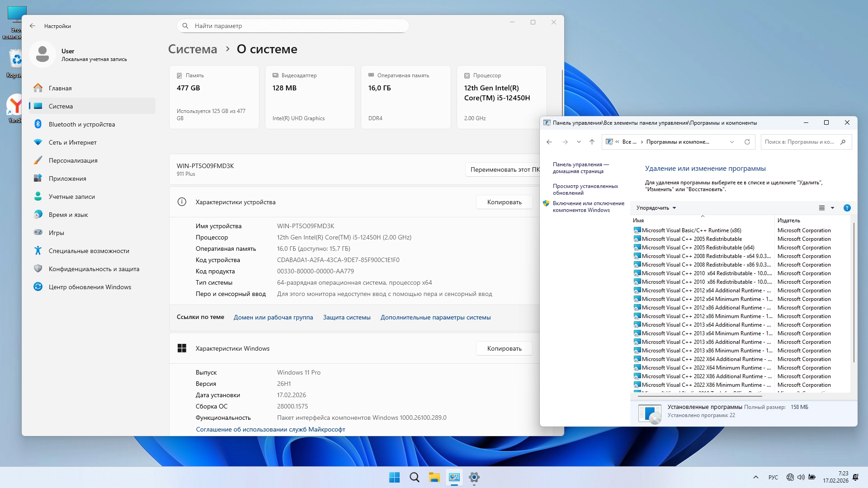This screenshot has width=868, height=488.
Task: Click the back arrow in Settings header
Action: [x=33, y=26]
